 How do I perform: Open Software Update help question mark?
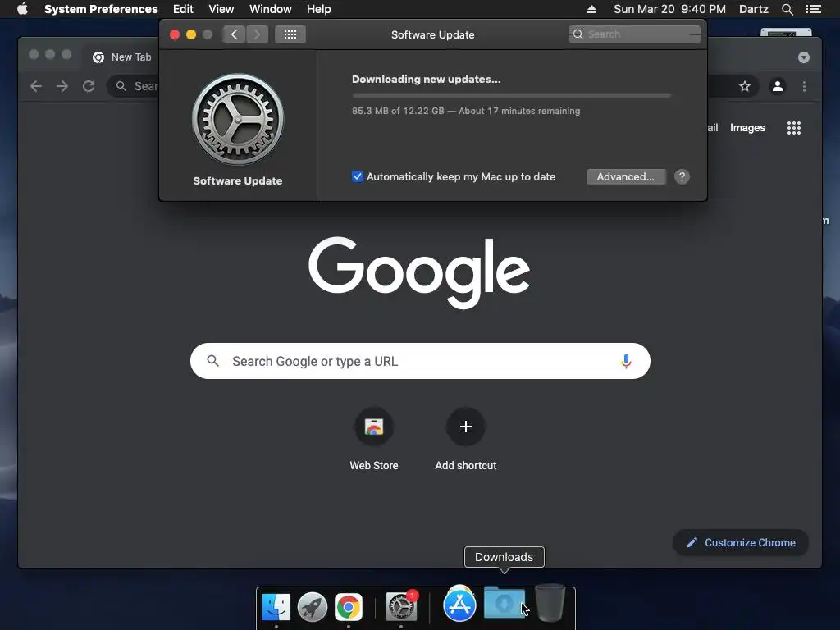[682, 177]
